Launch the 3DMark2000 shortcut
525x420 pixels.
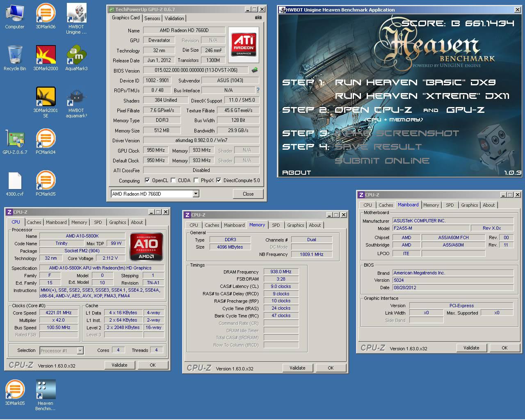click(x=46, y=58)
